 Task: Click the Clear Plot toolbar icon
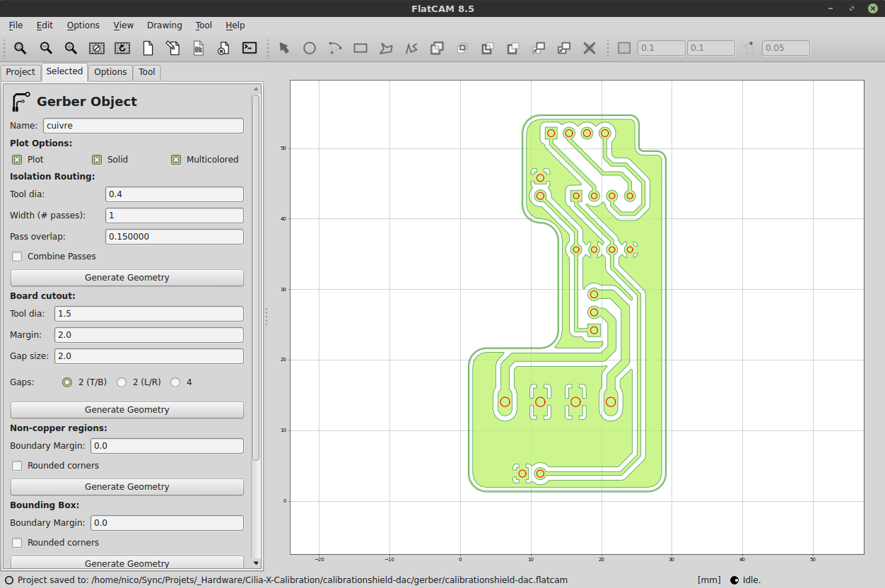97,48
